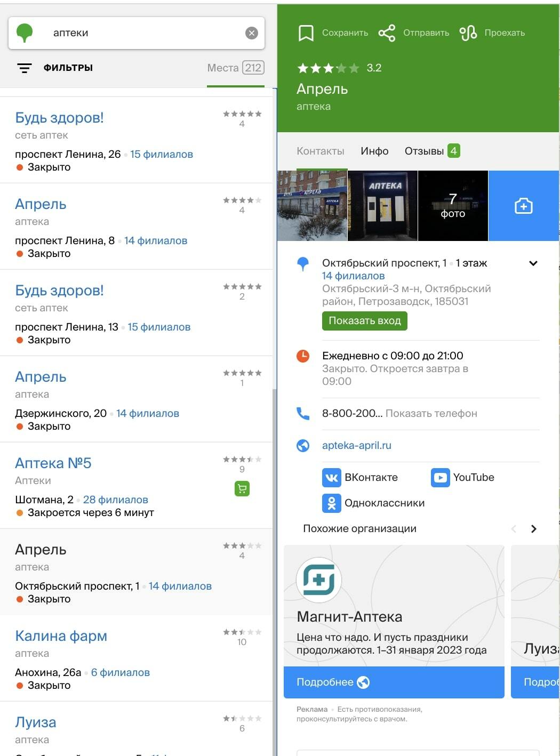Click Подробнее button on Магнит-Аптека card
Viewport: 560px width, 756px height.
394,682
